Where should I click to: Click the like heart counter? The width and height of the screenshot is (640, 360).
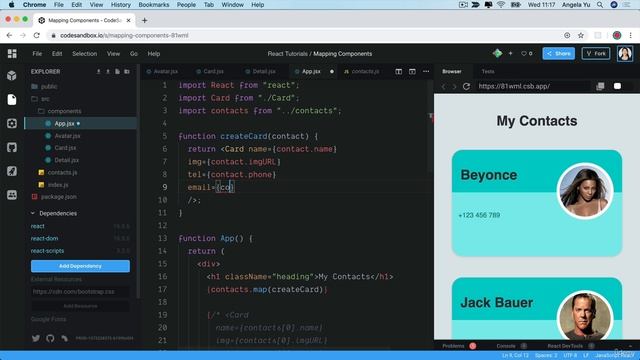click(527, 53)
